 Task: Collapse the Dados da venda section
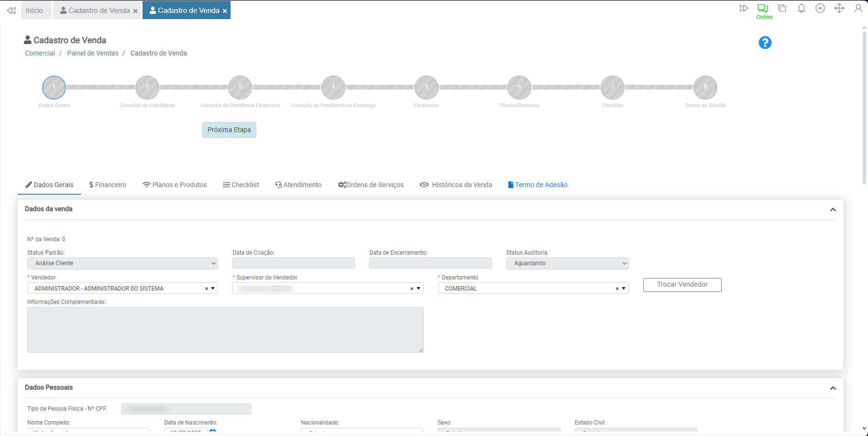[833, 210]
